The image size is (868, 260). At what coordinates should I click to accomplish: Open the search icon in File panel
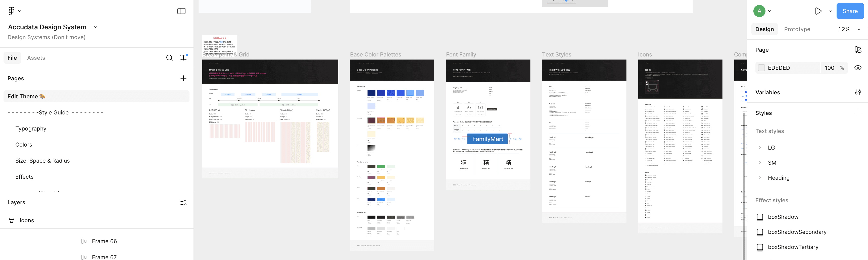tap(169, 58)
